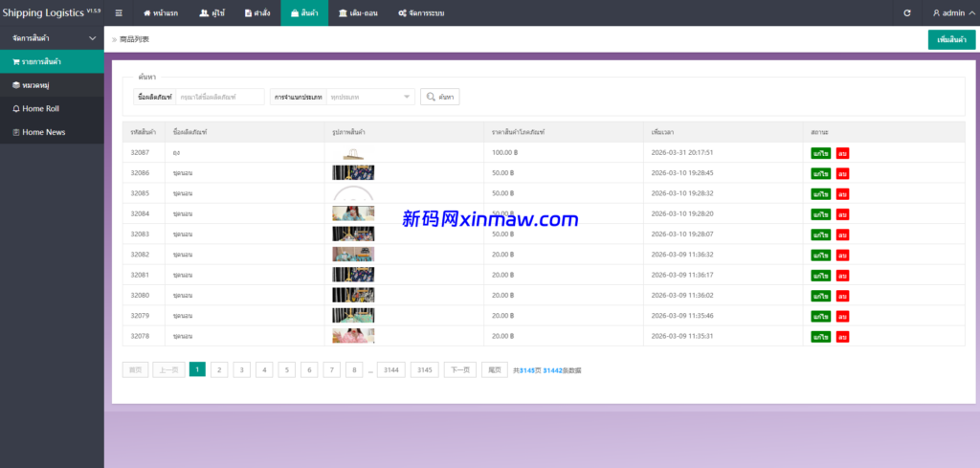The image size is (980, 468).
Task: Edit product 32078 with green button
Action: (x=820, y=336)
